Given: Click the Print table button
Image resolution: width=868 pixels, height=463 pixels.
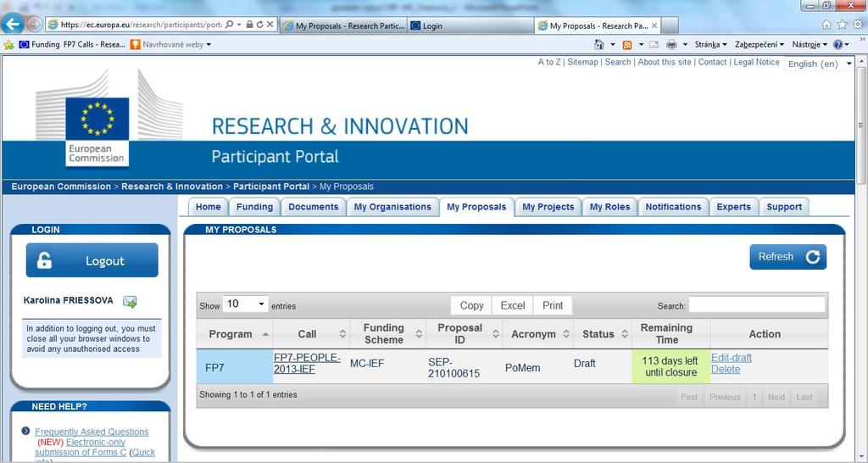Looking at the screenshot, I should click(x=553, y=305).
